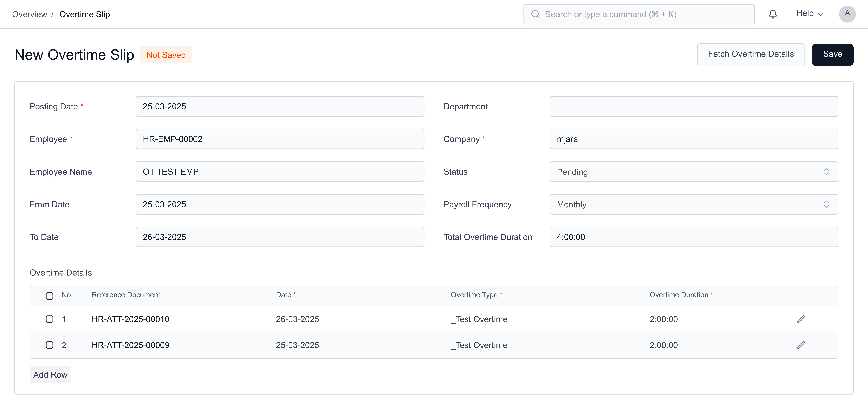
Task: Click Fetch Overtime Details button
Action: click(750, 54)
